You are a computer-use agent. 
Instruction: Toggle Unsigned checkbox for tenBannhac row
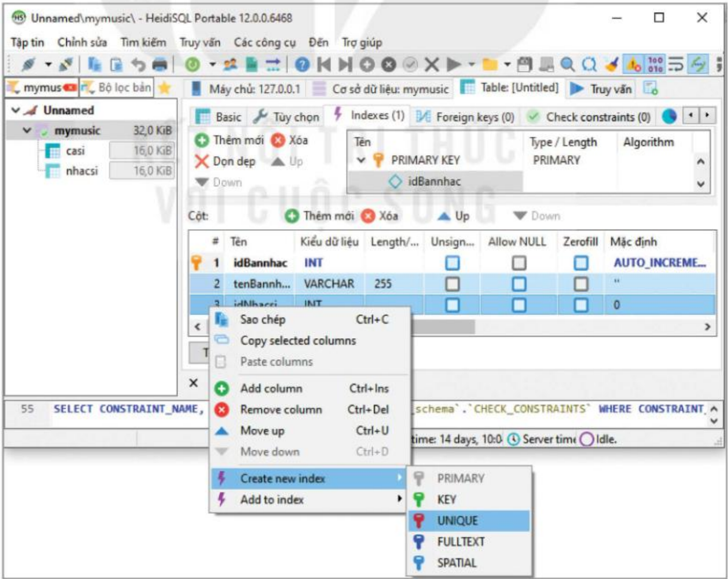[452, 284]
